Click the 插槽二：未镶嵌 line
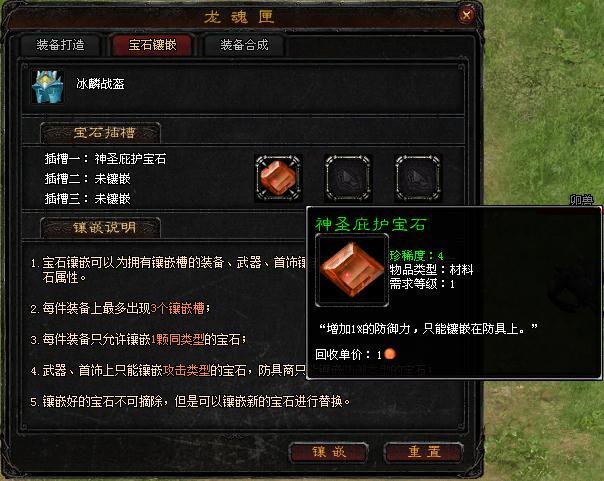The width and height of the screenshot is (604, 481). pos(87,179)
